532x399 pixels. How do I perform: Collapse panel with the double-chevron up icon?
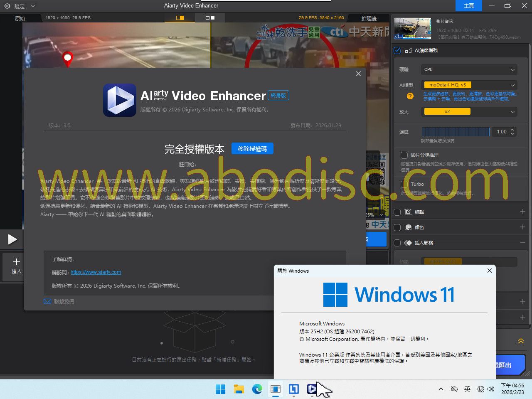(521, 341)
